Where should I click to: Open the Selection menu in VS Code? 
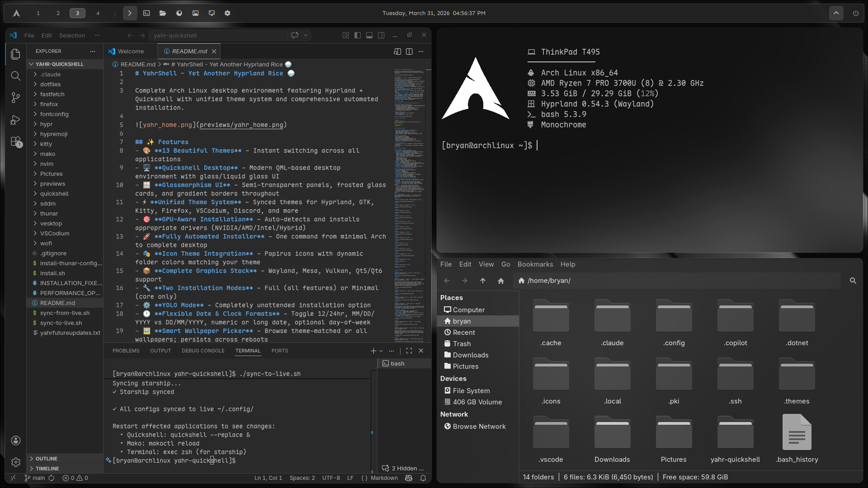tap(72, 35)
